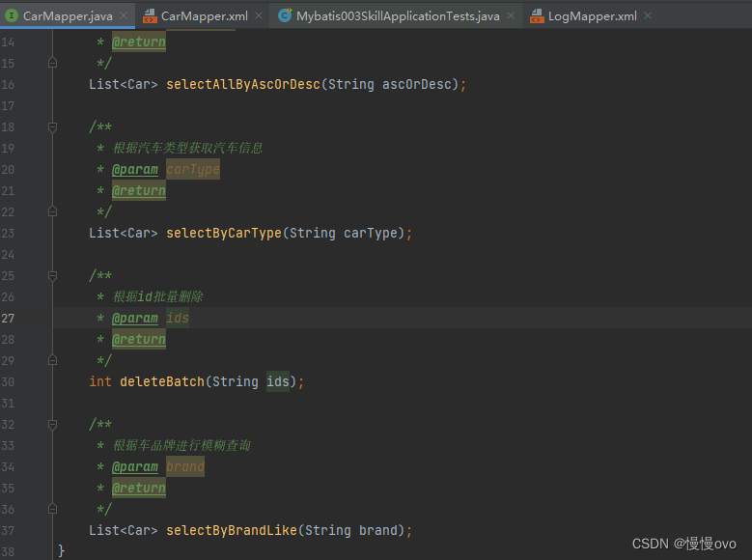Click the fold end marker at line 22
The image size is (752, 560).
point(53,211)
